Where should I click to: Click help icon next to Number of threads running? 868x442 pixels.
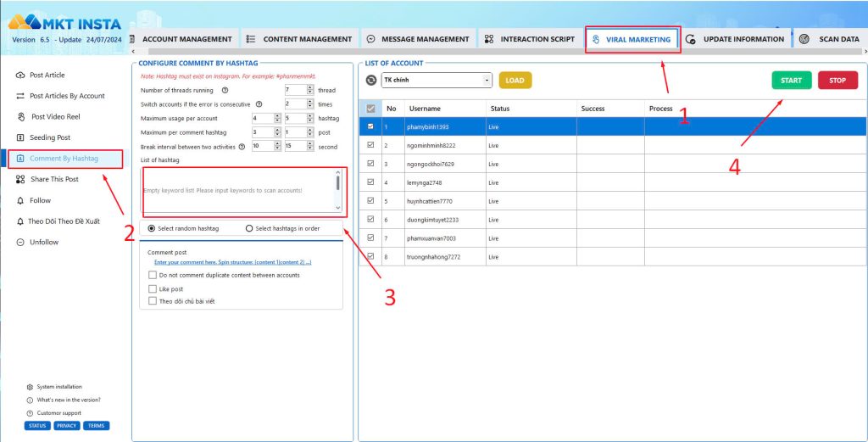[225, 90]
